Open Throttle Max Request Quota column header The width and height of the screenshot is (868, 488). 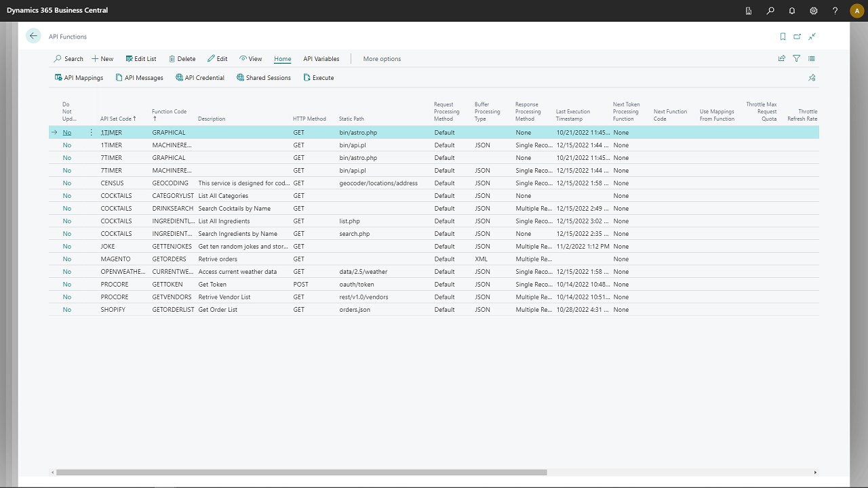pyautogui.click(x=762, y=111)
